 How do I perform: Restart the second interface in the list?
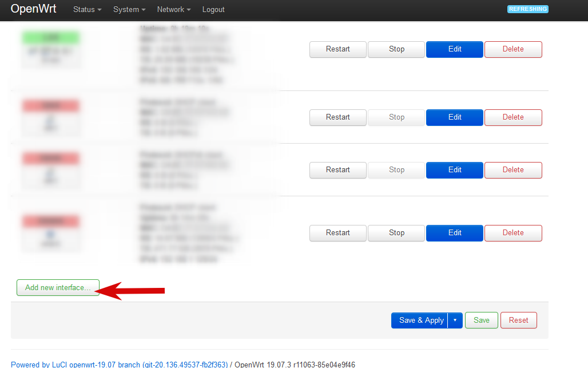337,117
